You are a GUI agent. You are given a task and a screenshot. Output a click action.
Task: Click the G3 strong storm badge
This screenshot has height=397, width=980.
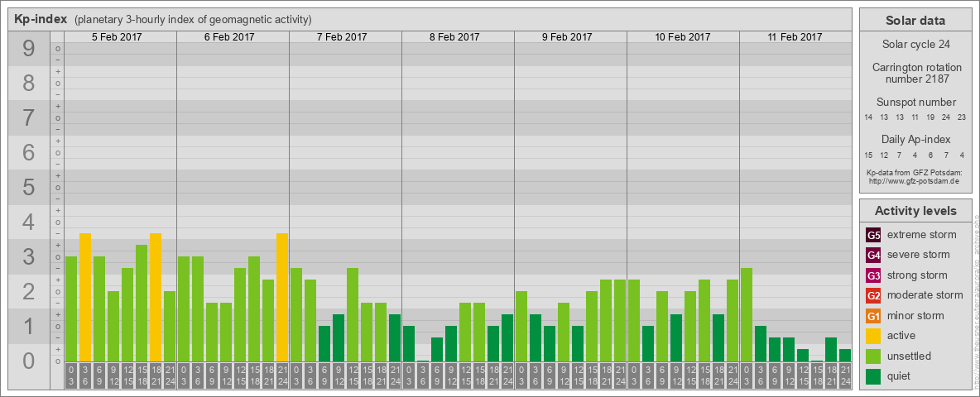point(873,275)
